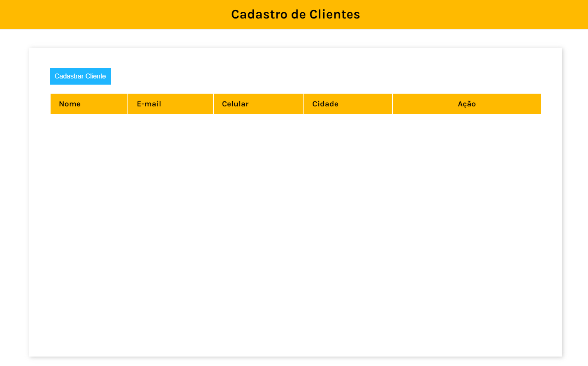Select the Cidade column header
The height and width of the screenshot is (366, 588).
(x=348, y=104)
